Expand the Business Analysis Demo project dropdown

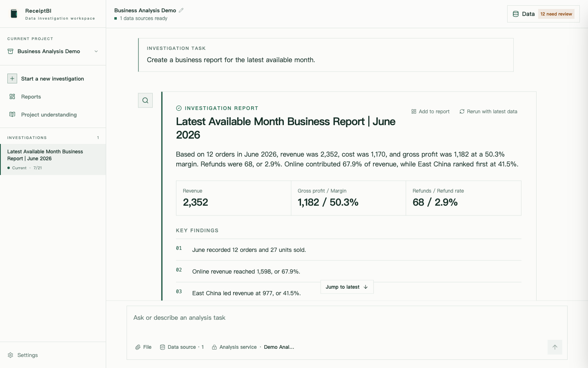[x=53, y=51]
